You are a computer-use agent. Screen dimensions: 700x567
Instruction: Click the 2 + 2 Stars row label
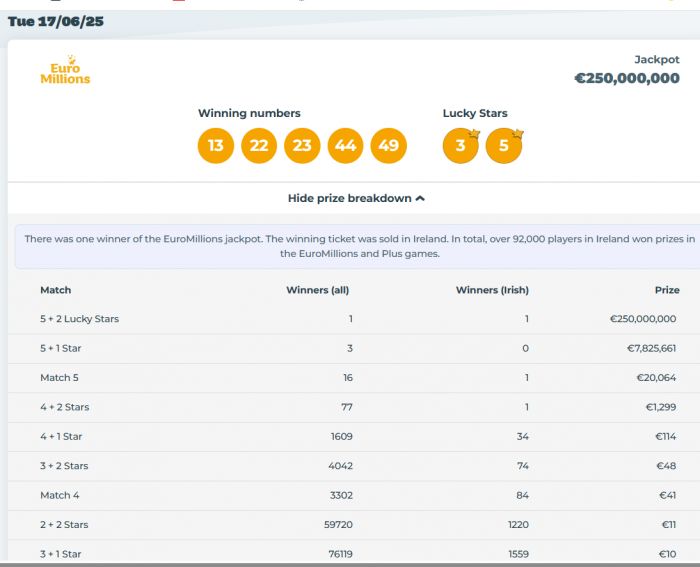click(x=64, y=525)
